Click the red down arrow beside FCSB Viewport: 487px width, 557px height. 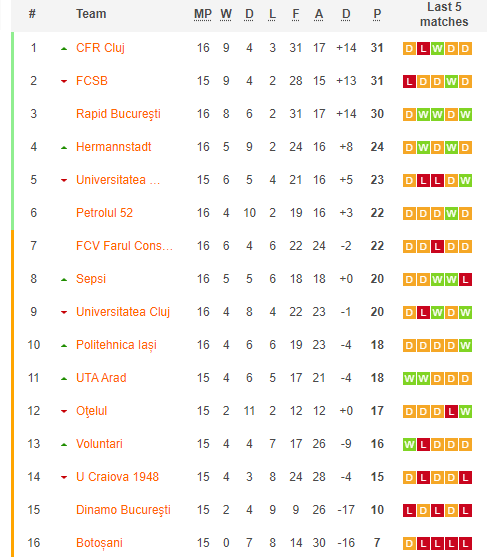click(x=64, y=82)
